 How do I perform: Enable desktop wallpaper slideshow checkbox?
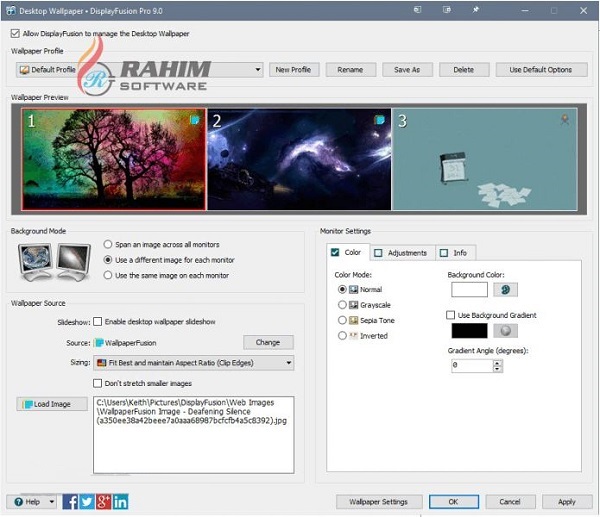tap(98, 322)
